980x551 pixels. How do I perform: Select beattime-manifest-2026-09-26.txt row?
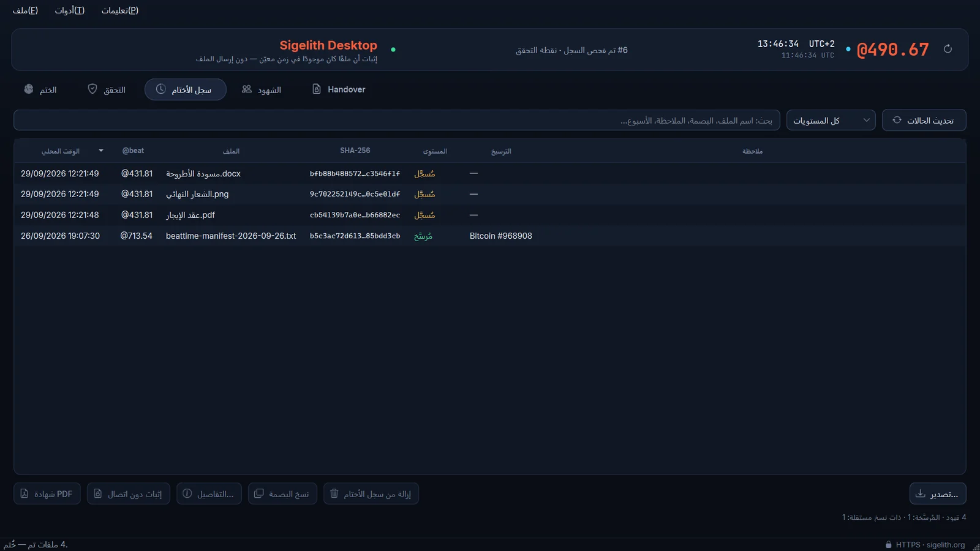490,236
